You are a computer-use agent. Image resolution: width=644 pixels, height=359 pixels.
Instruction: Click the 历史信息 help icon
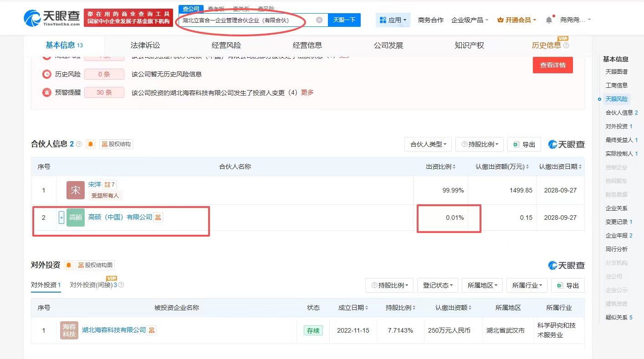click(x=566, y=46)
